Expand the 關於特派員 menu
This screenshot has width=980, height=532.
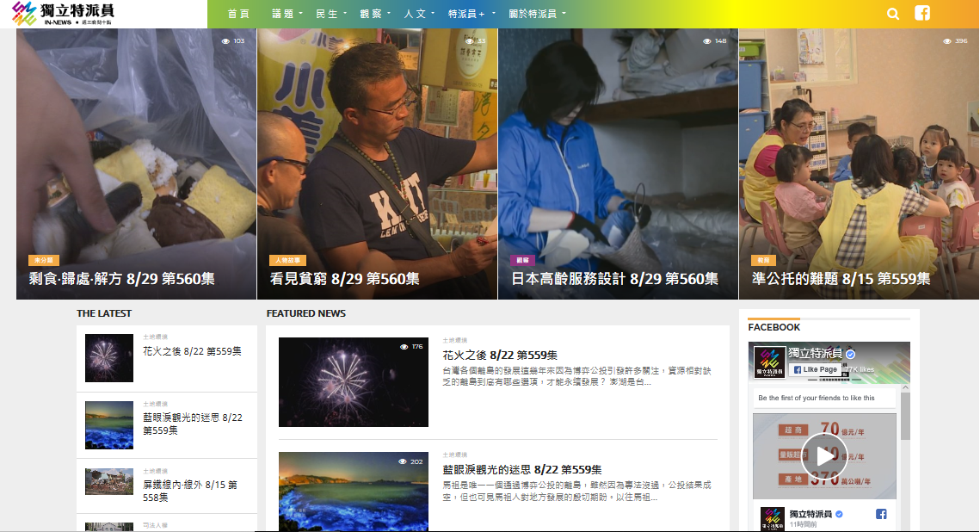click(x=537, y=14)
